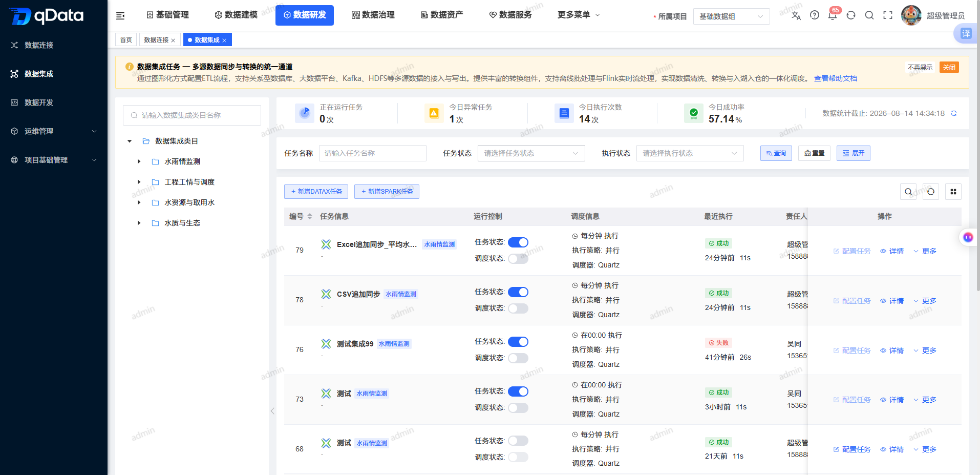Screen dimensions: 980x475
Task: Click the qData logo
Action: tap(46, 16)
